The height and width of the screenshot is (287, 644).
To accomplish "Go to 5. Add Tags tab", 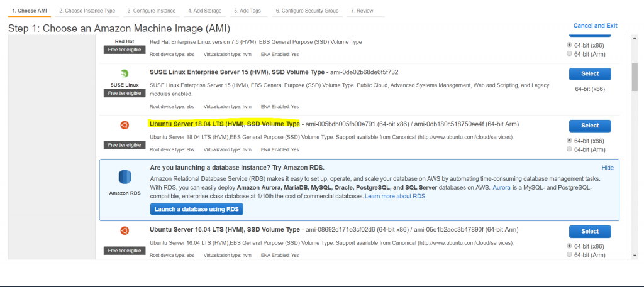I will tap(248, 11).
